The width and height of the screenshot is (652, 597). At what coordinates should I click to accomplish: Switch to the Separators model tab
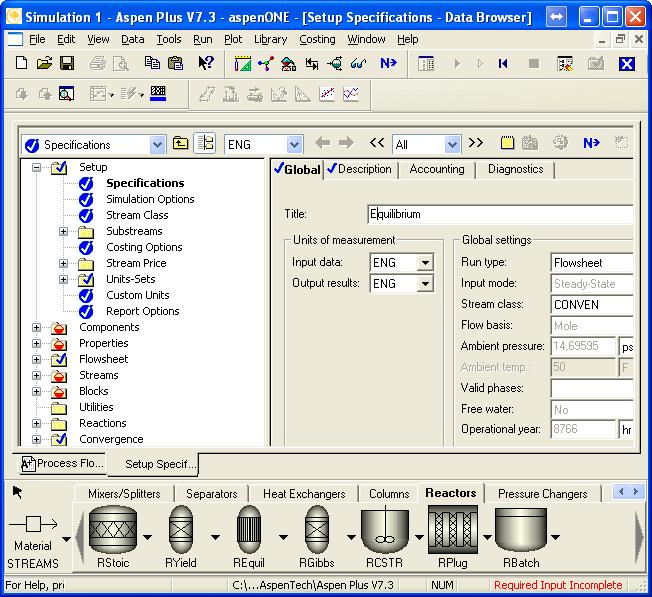click(211, 494)
